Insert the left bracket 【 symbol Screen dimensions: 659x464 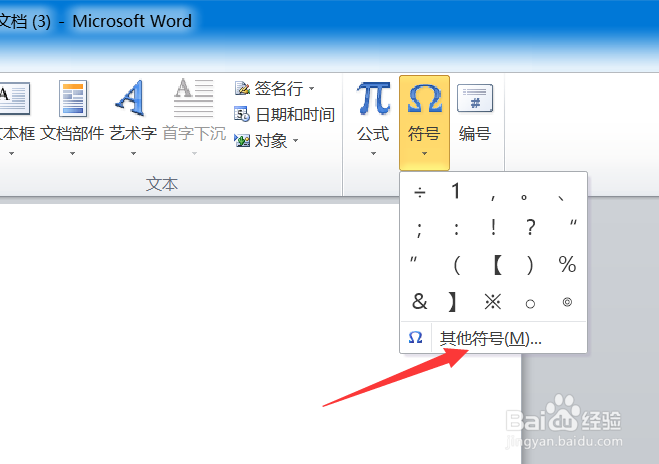coord(498,265)
